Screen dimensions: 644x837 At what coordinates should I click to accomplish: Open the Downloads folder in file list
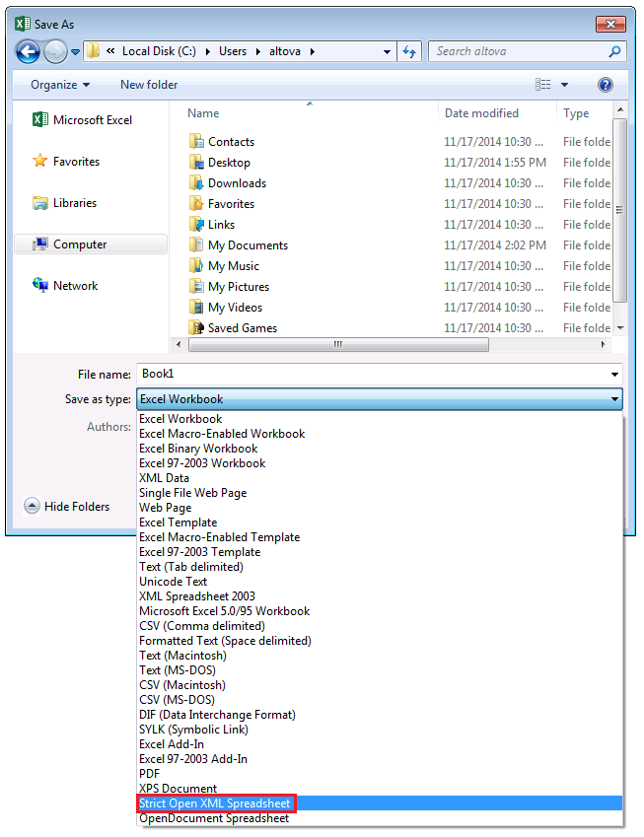(237, 183)
